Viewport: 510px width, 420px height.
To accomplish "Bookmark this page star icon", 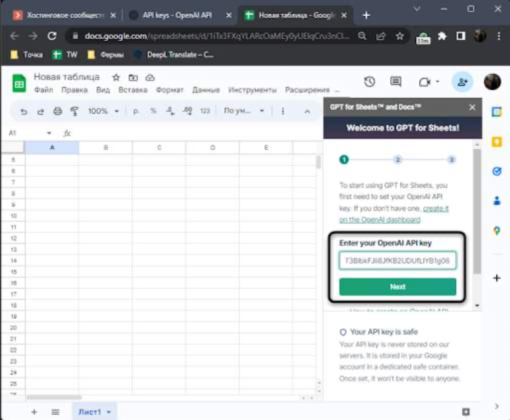I will (400, 36).
